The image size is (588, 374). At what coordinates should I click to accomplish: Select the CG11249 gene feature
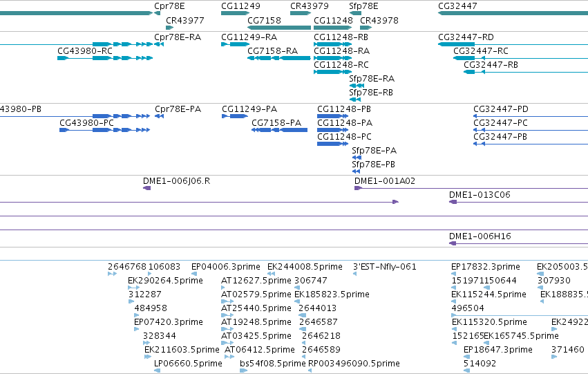point(235,13)
